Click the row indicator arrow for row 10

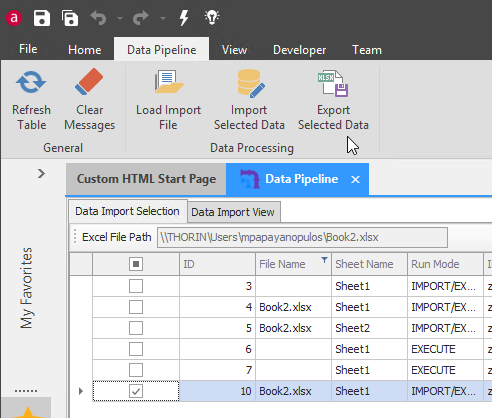coord(81,391)
